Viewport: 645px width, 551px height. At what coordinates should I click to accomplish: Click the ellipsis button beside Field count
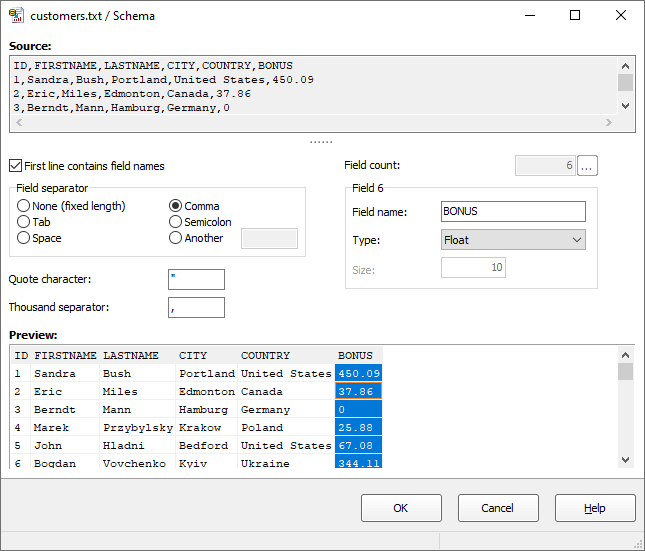(x=587, y=166)
